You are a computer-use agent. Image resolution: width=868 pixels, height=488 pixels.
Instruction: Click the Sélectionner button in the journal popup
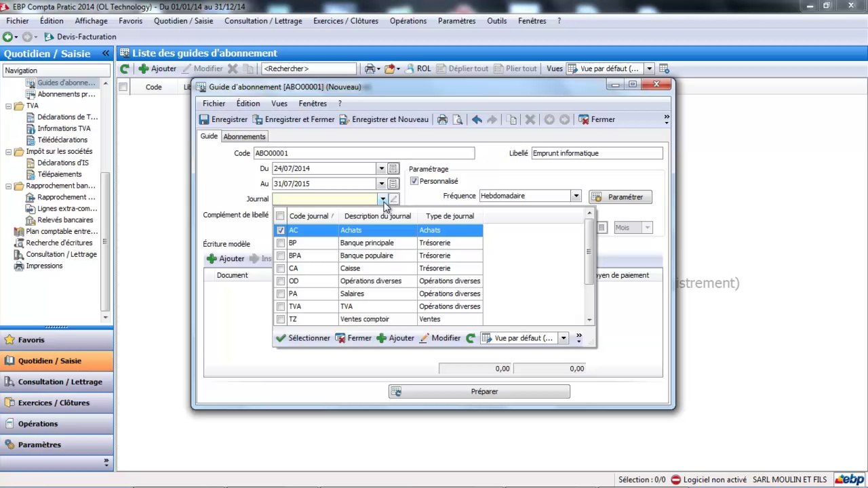pyautogui.click(x=303, y=338)
